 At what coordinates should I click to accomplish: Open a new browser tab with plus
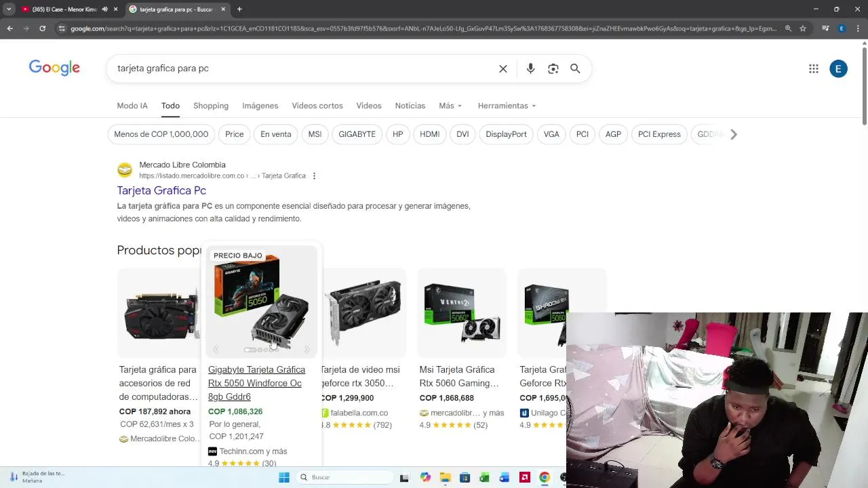tap(239, 9)
